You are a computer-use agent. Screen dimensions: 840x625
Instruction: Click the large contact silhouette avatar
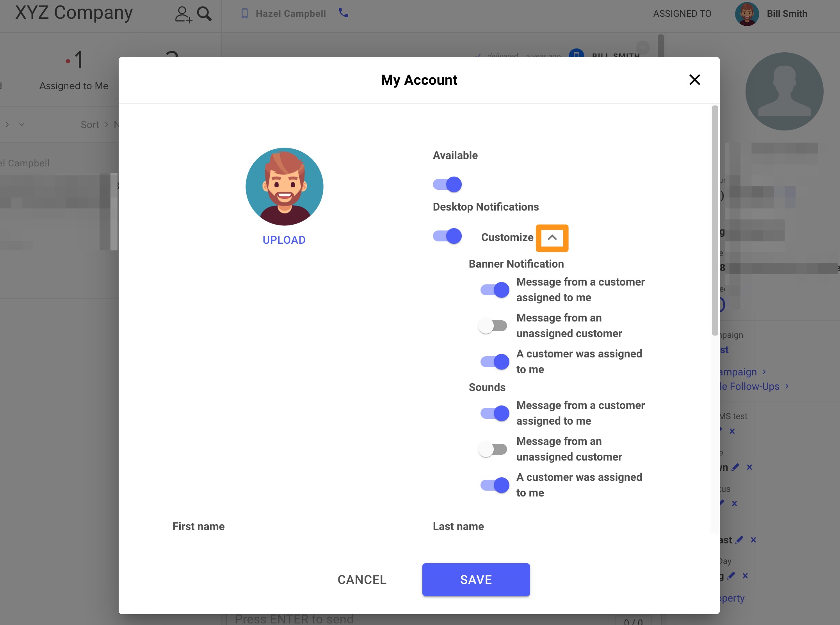tap(784, 91)
